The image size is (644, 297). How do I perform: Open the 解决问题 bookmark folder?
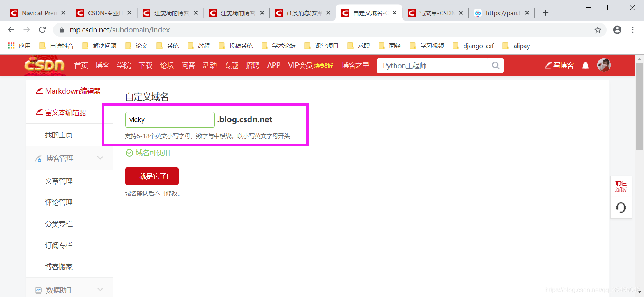(99, 46)
